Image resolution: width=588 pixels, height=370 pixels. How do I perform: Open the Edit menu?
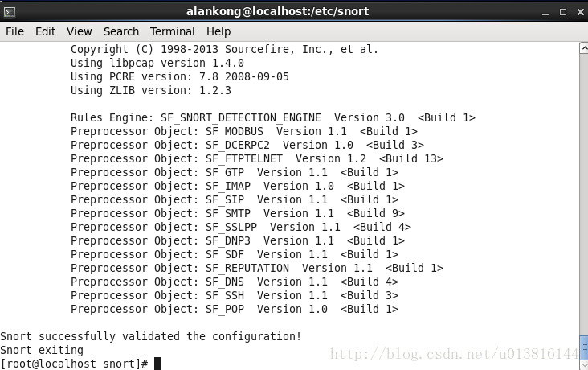(45, 31)
